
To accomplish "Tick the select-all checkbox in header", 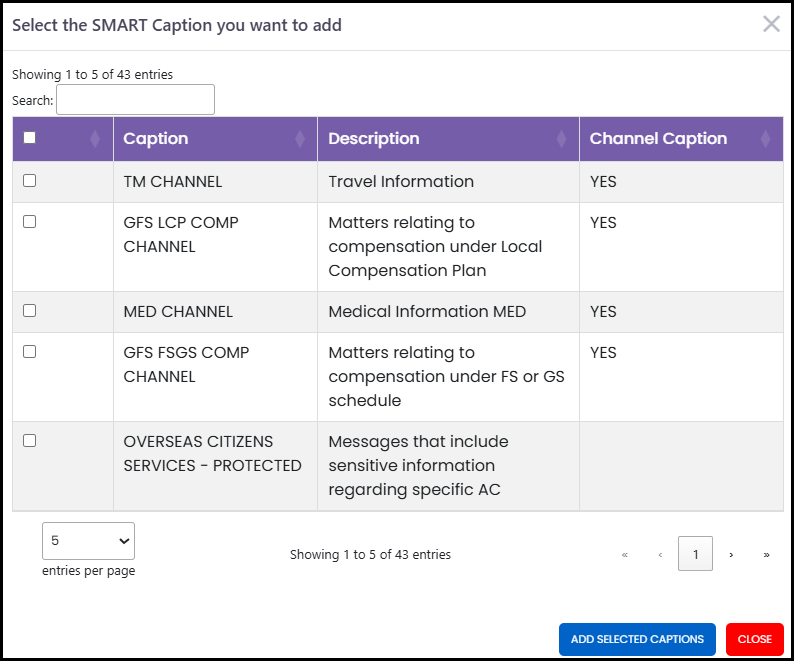I will click(x=30, y=138).
